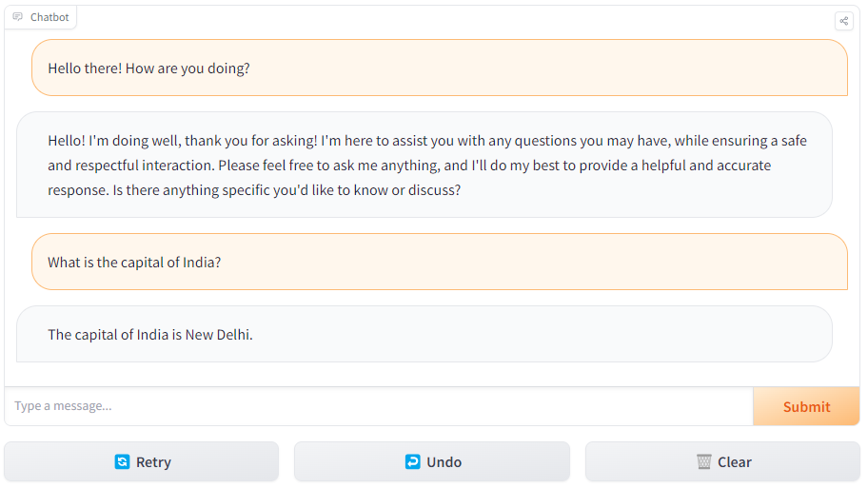Select the 'Hello there! How are you doing?' message
The height and width of the screenshot is (488, 868).
(148, 68)
